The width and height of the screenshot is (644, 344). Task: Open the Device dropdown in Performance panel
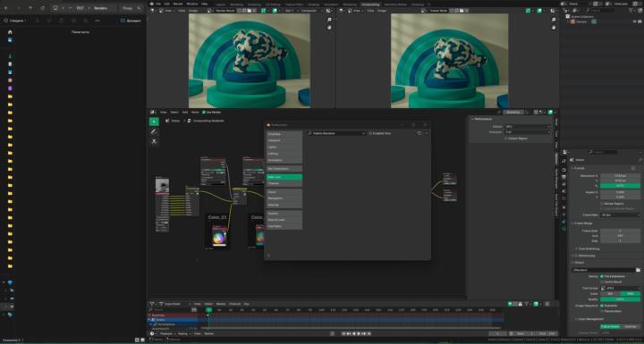click(528, 127)
